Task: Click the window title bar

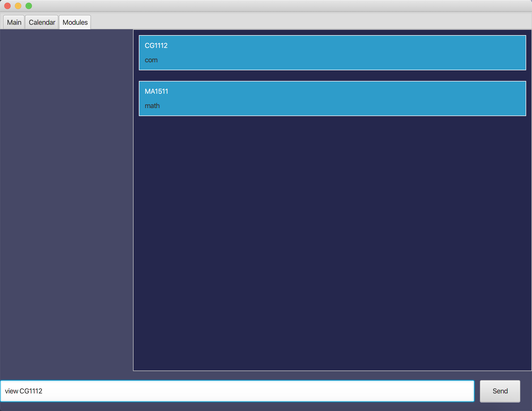Action: 266,6
